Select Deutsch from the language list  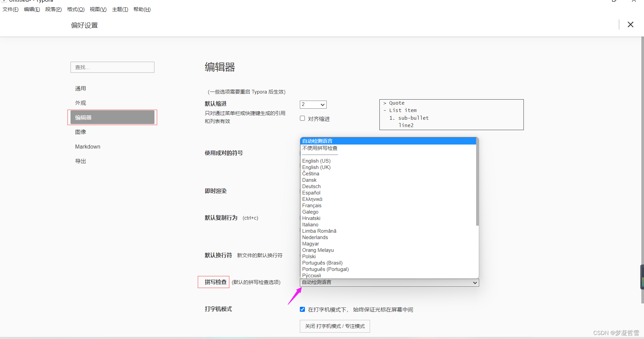click(311, 186)
